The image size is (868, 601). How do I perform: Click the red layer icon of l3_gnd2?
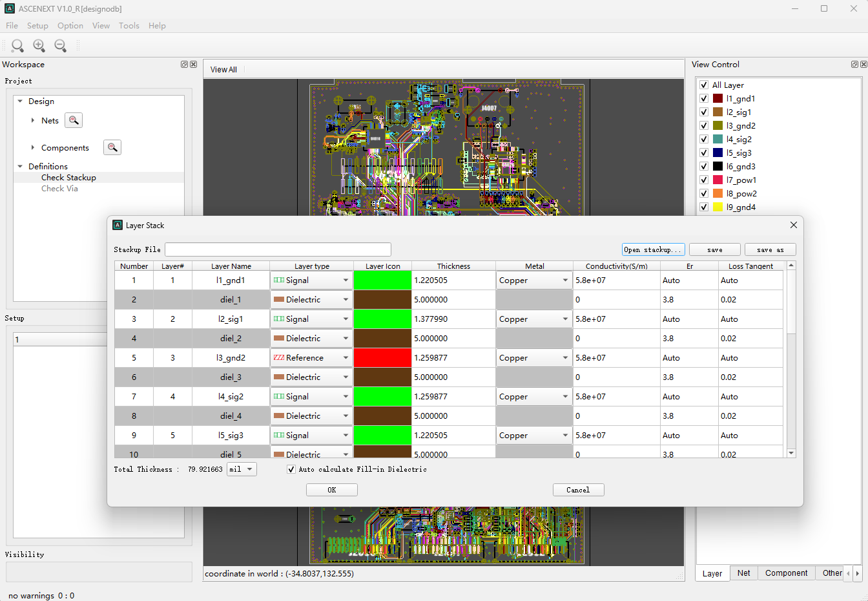[382, 358]
